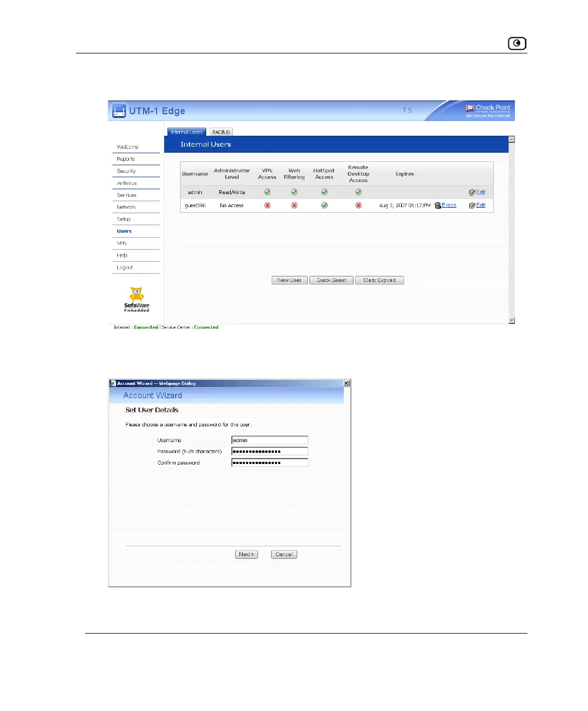Image resolution: width=588 pixels, height=711 pixels.
Task: Click the Username column header
Action: [x=195, y=174]
